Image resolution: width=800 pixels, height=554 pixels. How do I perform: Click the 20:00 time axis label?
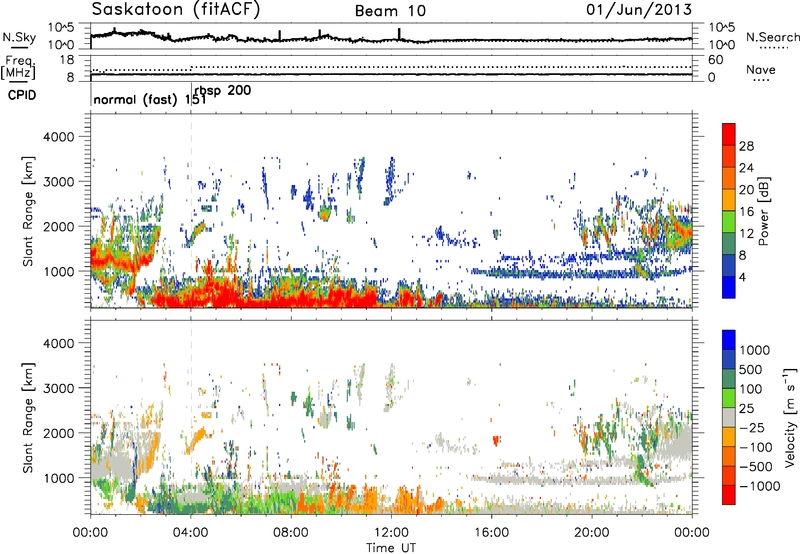[592, 533]
